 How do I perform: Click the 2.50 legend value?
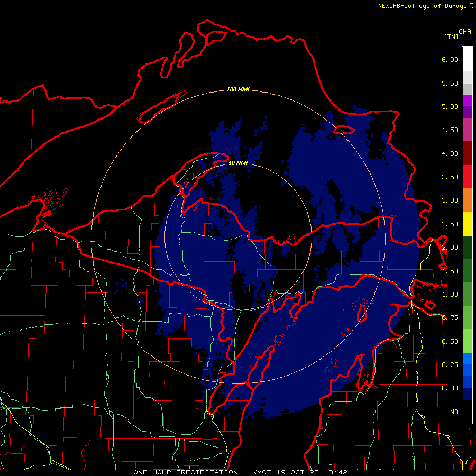coord(450,224)
